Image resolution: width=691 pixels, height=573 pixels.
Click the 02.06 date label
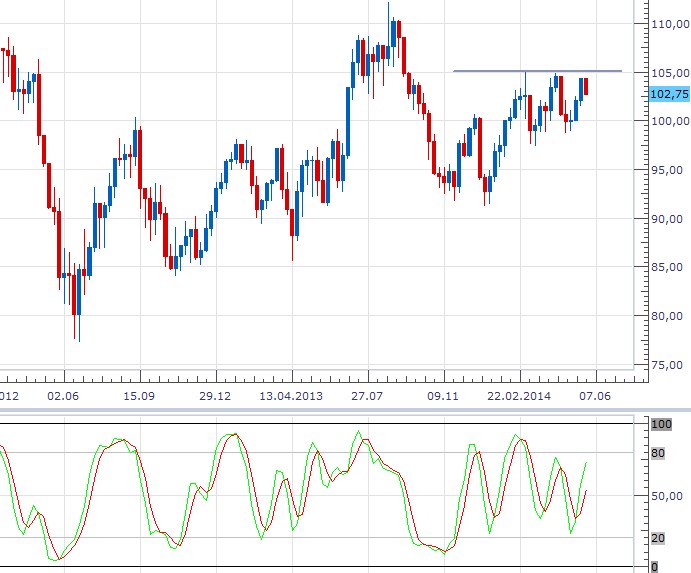pyautogui.click(x=63, y=396)
